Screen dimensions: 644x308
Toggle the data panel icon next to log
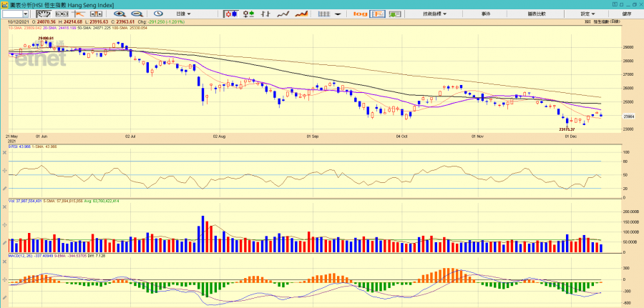coord(379,14)
